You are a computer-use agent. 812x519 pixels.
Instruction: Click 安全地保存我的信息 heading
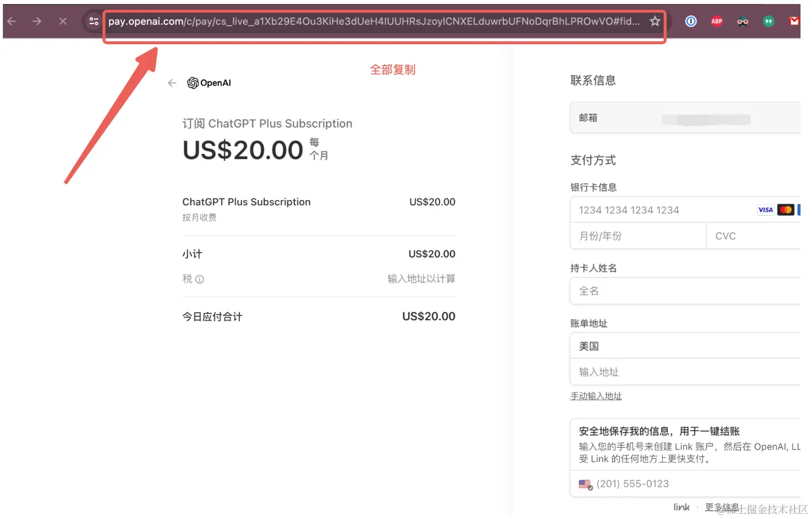(x=659, y=431)
